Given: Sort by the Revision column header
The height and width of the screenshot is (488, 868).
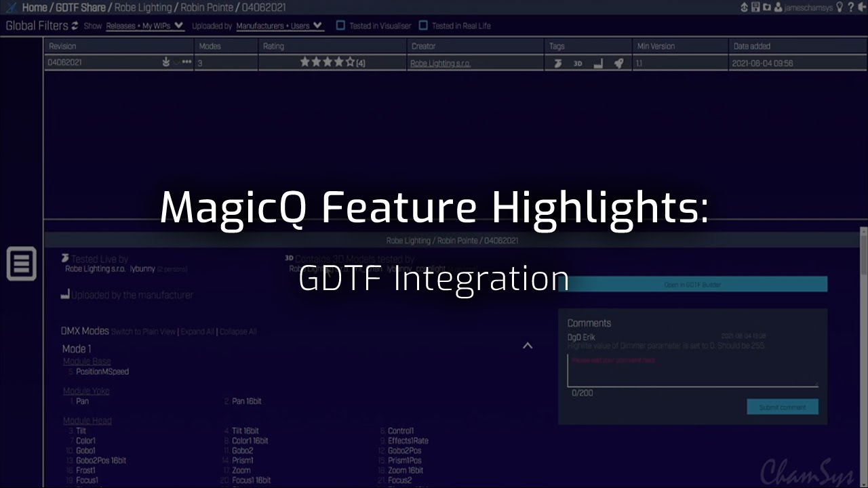Looking at the screenshot, I should coord(119,46).
